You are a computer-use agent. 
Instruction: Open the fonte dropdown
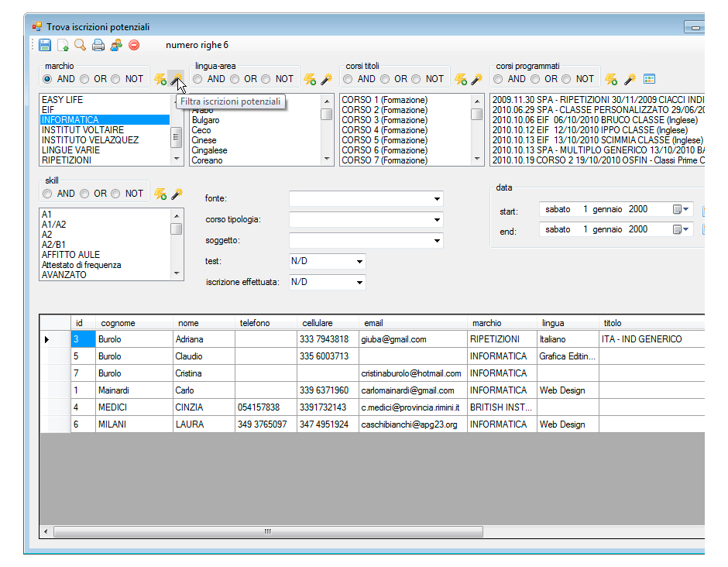coord(437,199)
